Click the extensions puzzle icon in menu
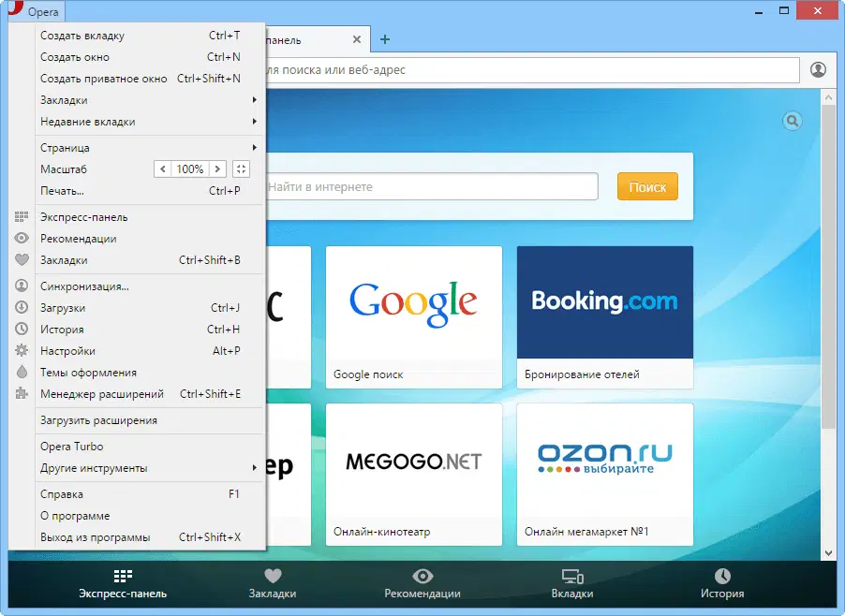 click(x=22, y=393)
